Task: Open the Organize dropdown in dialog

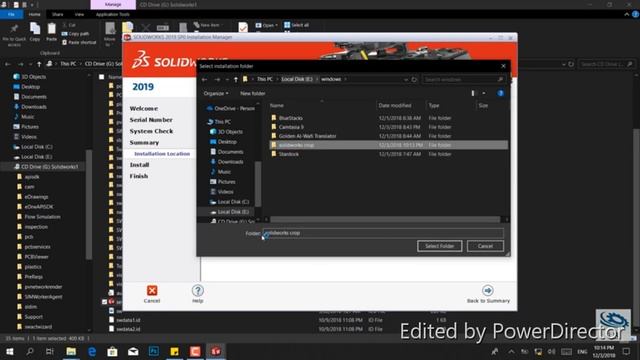Action: pyautogui.click(x=216, y=93)
